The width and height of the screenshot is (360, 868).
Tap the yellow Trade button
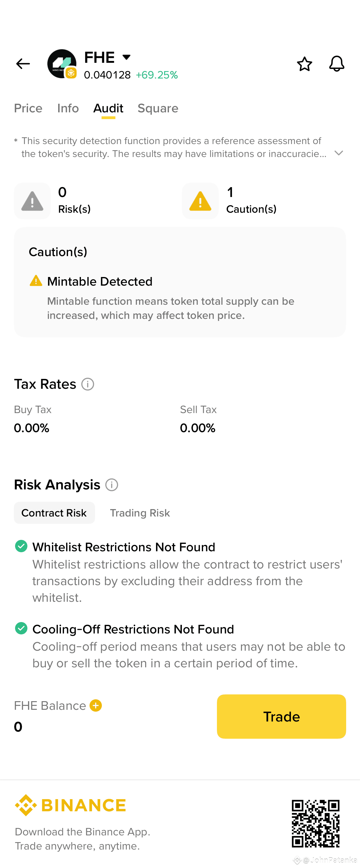[281, 716]
